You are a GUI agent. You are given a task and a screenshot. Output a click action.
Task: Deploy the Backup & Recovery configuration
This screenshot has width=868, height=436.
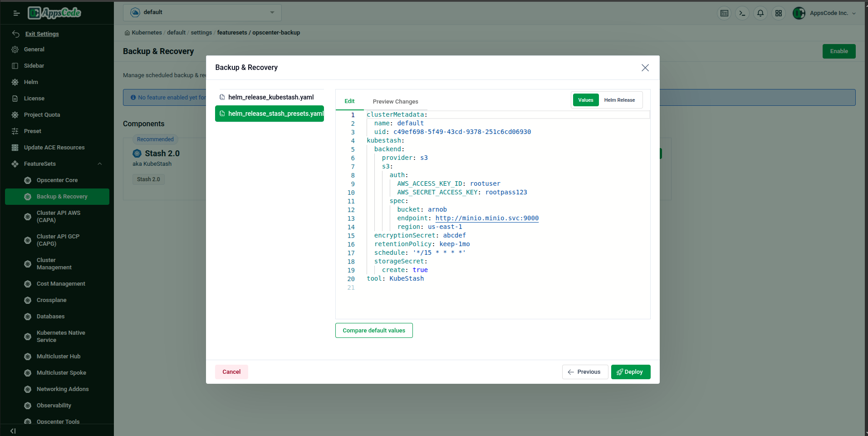(x=630, y=372)
